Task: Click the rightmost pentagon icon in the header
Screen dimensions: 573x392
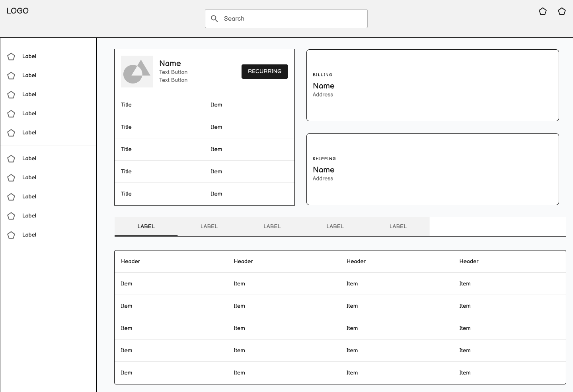Action: point(561,12)
